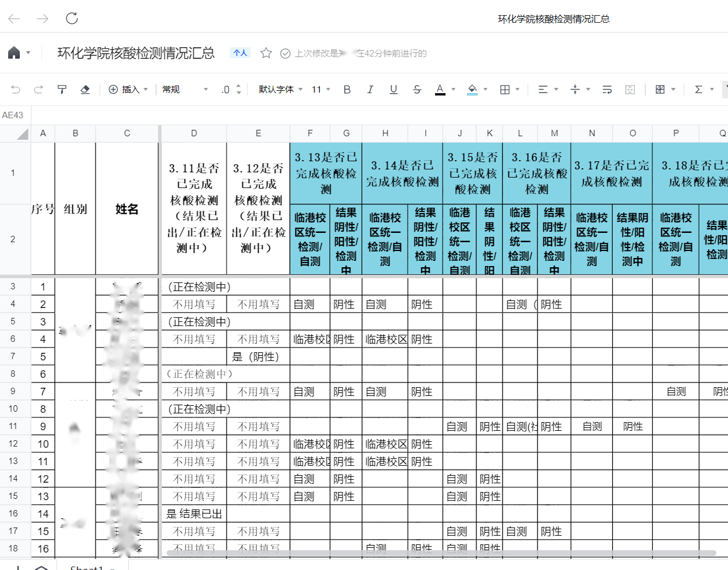728x570 pixels.
Task: Click the 个人 tag label
Action: [x=240, y=53]
